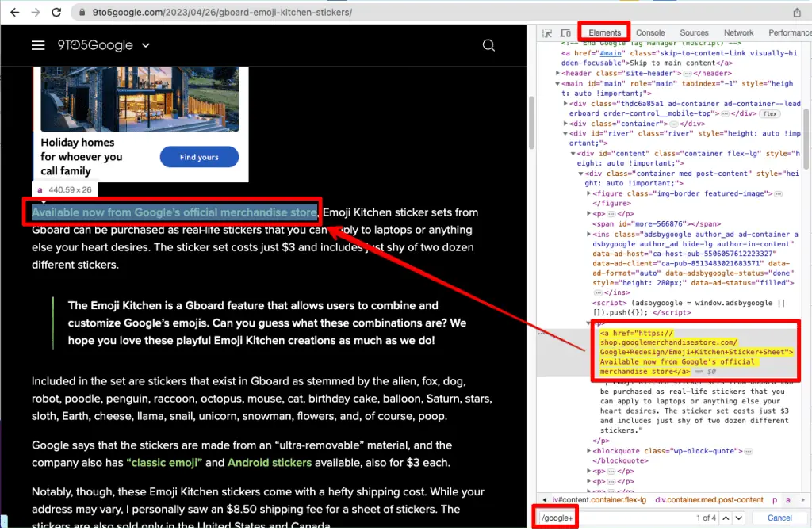Viewport: 812px width, 531px height.
Task: Jump to next search match with down arrow
Action: [737, 518]
